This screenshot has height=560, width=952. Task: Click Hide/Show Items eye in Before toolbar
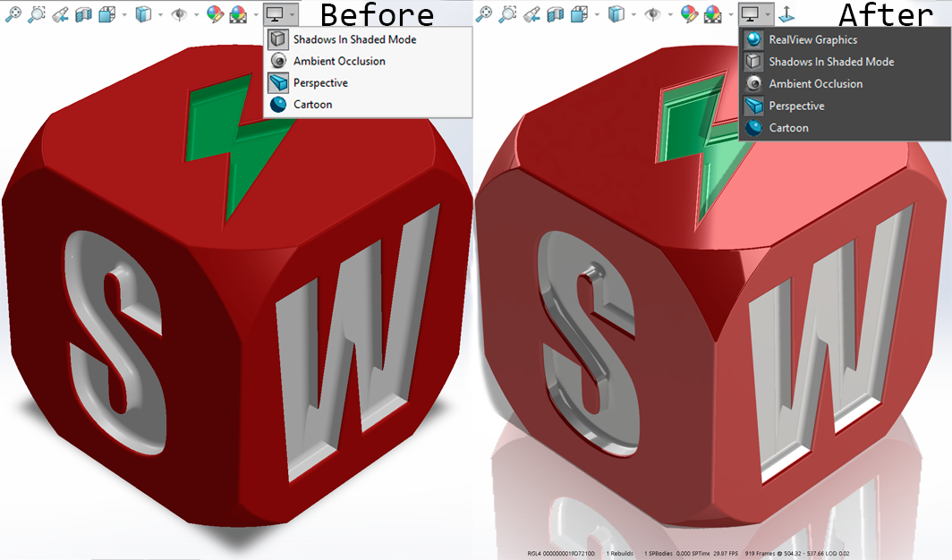coord(179,14)
